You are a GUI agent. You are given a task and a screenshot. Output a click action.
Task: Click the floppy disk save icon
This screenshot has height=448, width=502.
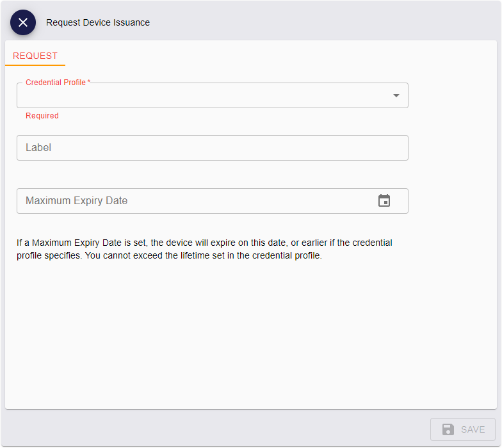click(x=448, y=429)
